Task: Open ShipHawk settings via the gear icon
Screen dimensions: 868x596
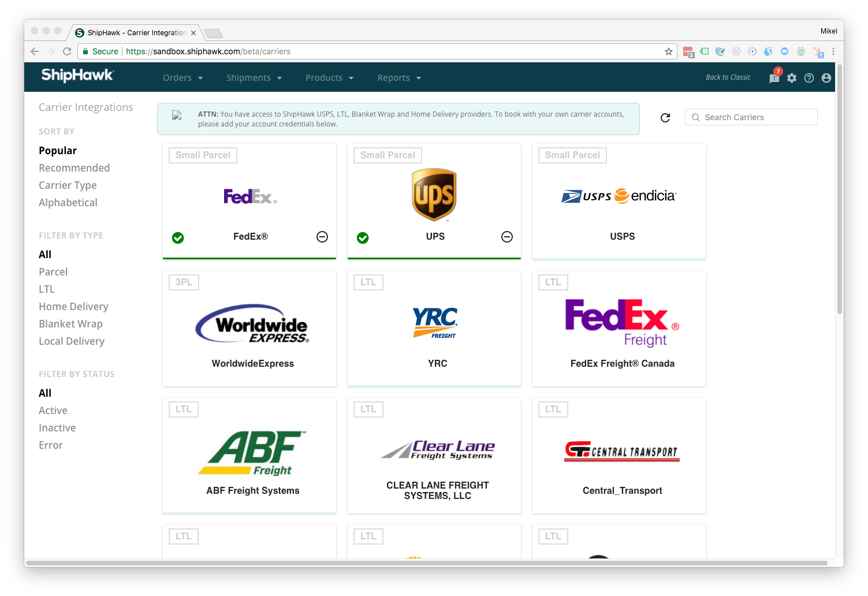Action: point(791,78)
